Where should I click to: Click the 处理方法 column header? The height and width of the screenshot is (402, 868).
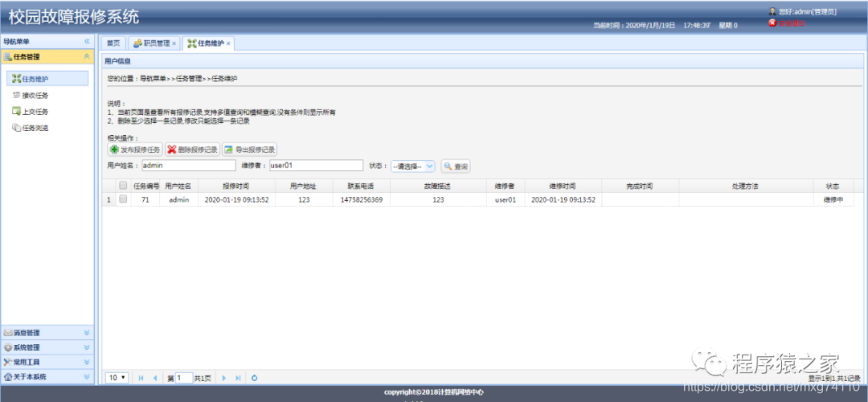[x=746, y=186]
